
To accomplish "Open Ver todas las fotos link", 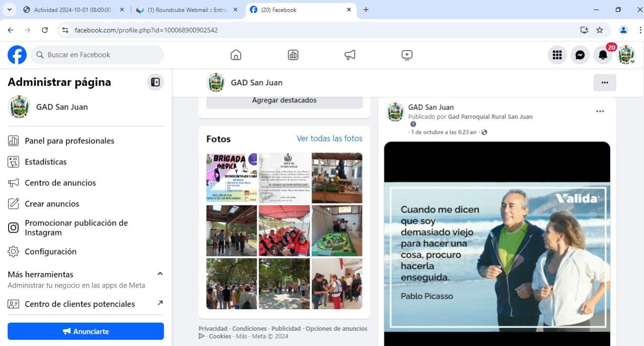I will pos(329,139).
